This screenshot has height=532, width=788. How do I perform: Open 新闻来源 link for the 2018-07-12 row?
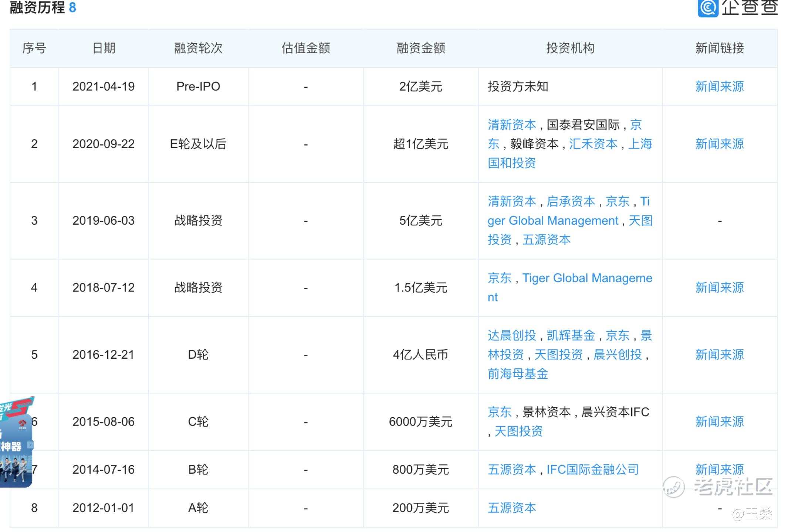[719, 287]
